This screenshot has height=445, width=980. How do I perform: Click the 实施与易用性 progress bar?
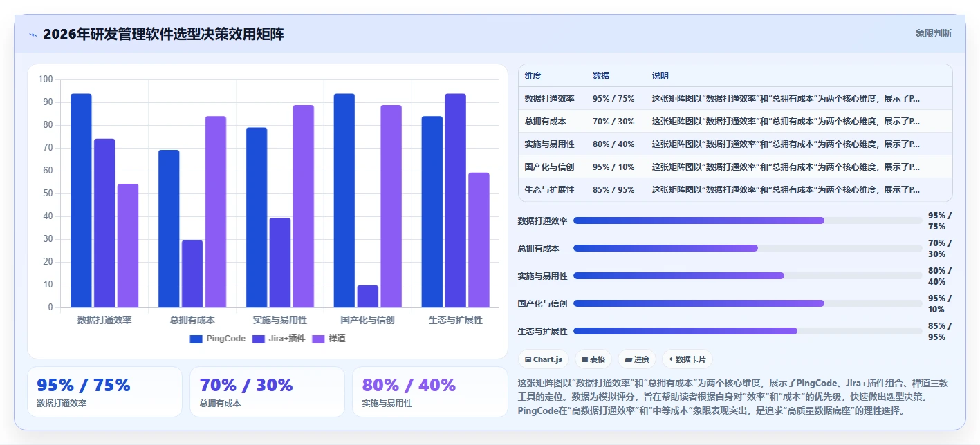[x=748, y=276]
